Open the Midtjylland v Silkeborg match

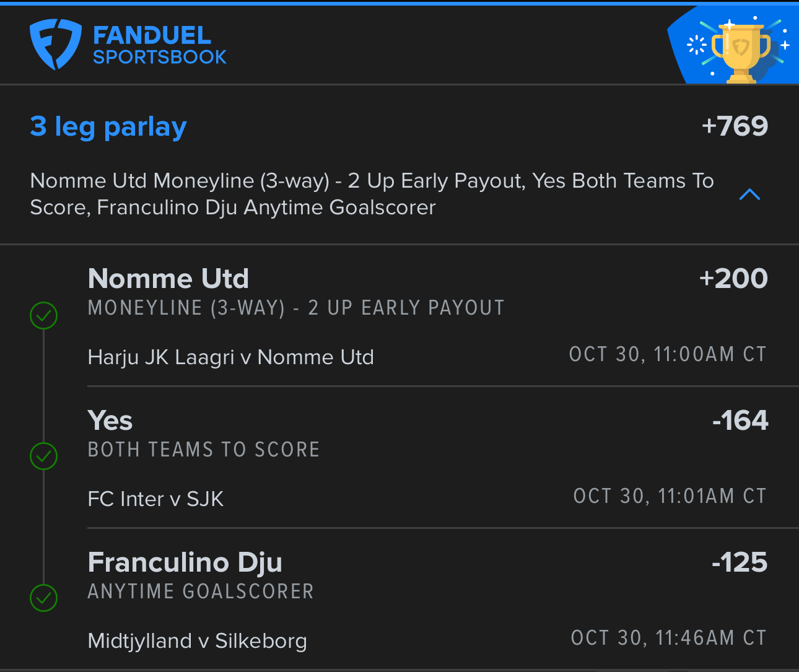(198, 640)
